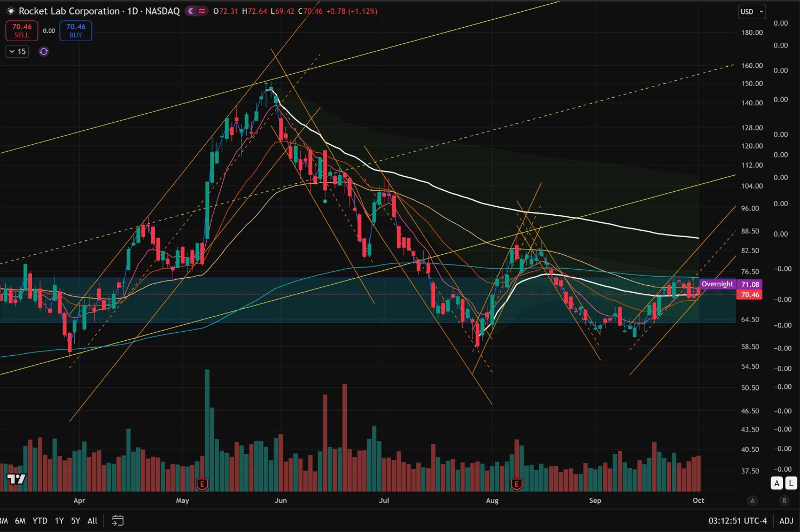Screen dimensions: 800x532
Task: Click the 71.08 overnight price tag
Action: (x=750, y=285)
